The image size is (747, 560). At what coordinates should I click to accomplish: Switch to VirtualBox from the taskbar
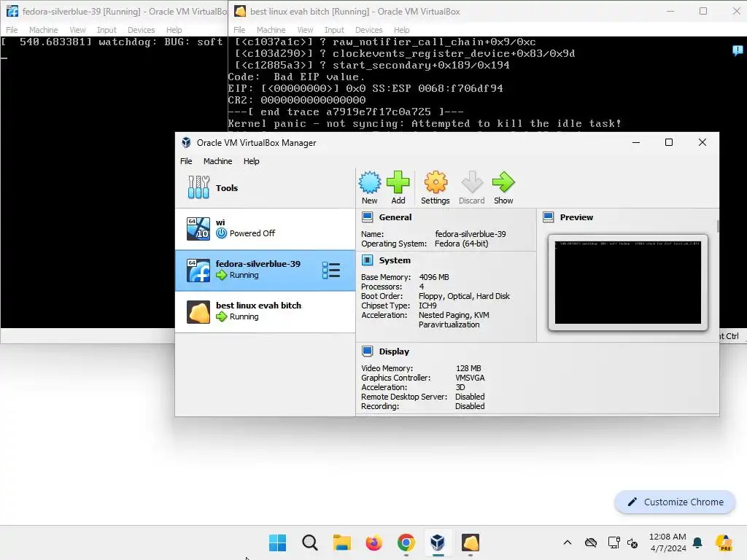(438, 542)
